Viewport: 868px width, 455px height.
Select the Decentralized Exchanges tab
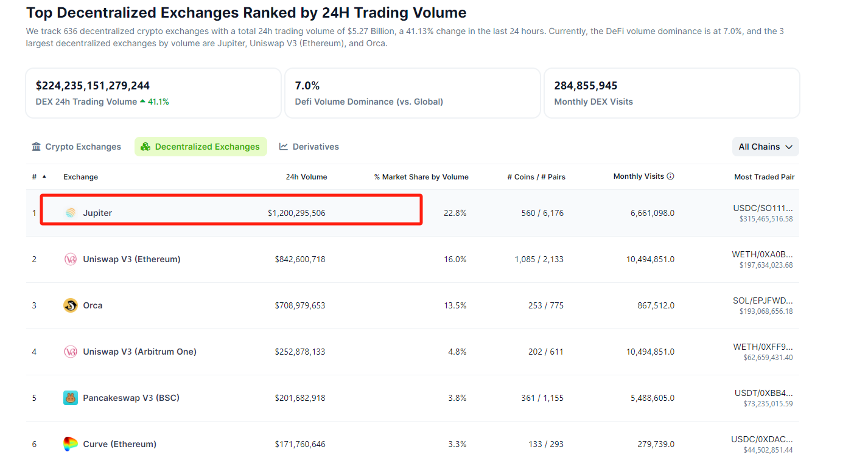coord(201,147)
